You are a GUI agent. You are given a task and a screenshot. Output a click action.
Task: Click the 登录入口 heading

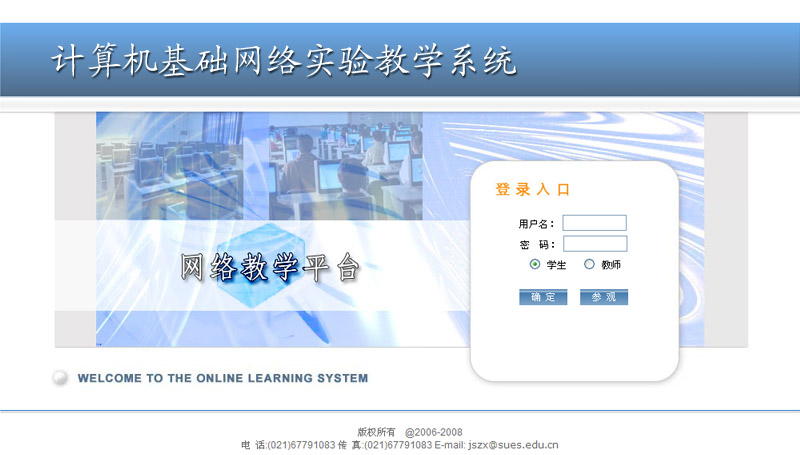[x=533, y=189]
